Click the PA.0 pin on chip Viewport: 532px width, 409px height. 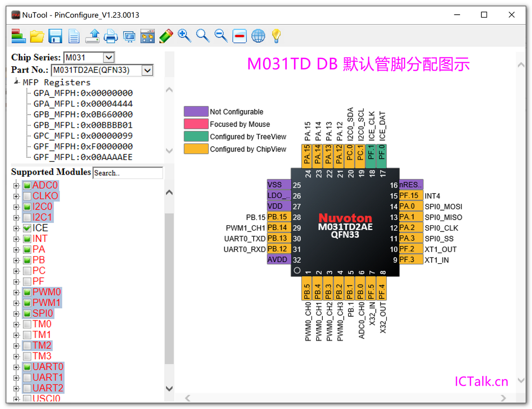point(408,206)
